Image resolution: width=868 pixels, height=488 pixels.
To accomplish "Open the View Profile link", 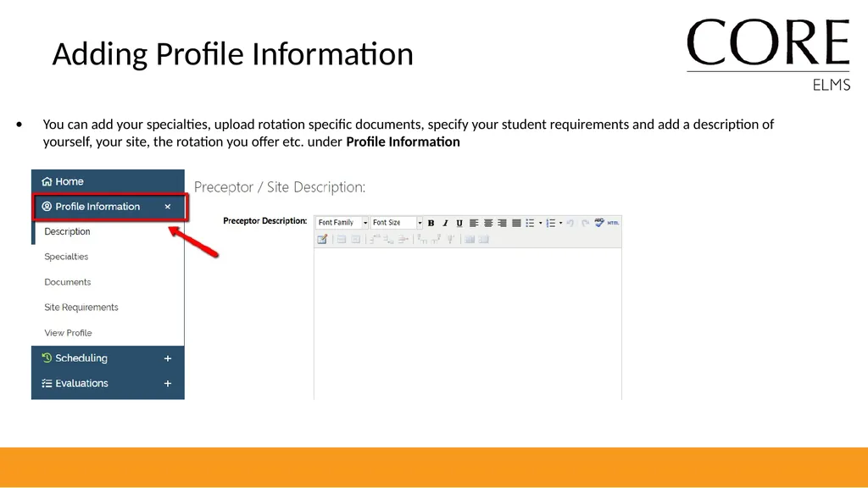I will (68, 332).
